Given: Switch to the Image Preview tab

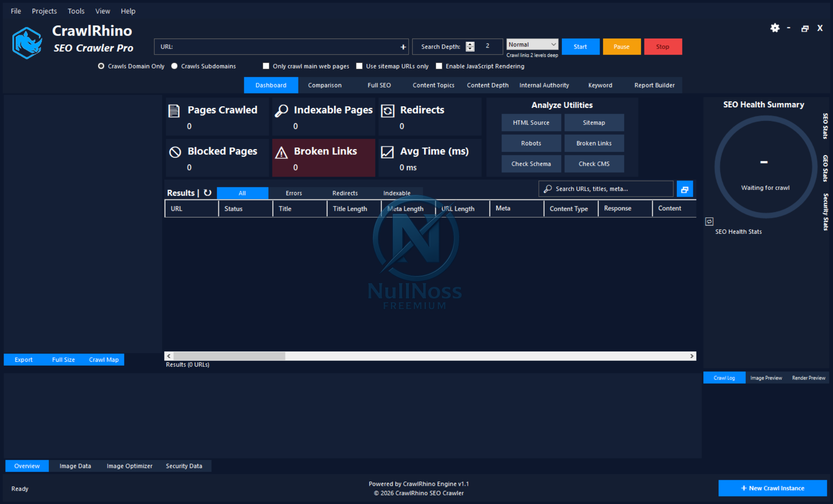Looking at the screenshot, I should (x=766, y=378).
